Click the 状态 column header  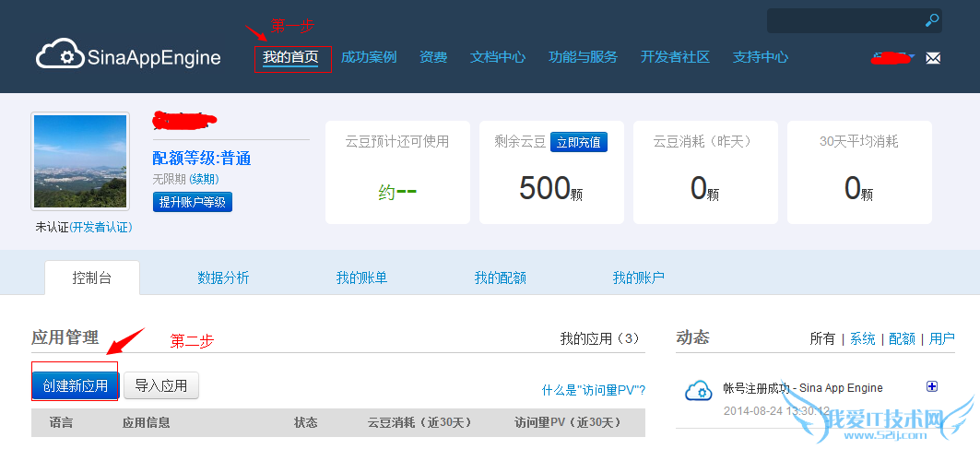[x=306, y=423]
